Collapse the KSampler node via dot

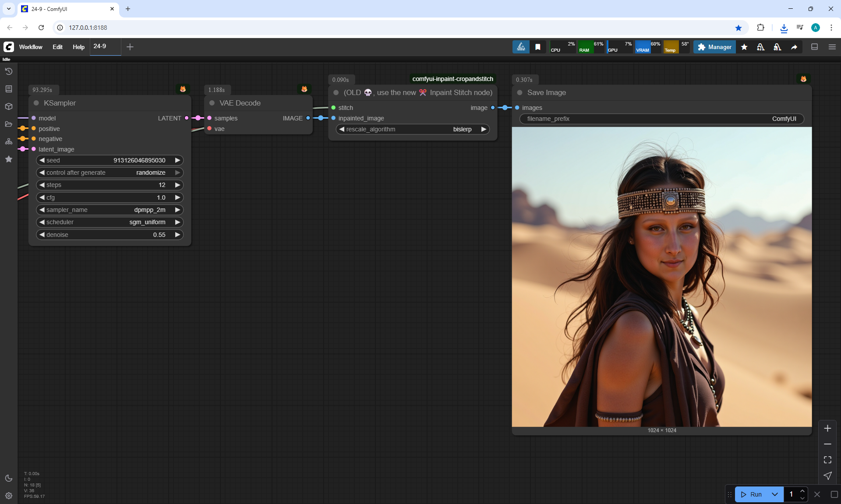point(36,103)
